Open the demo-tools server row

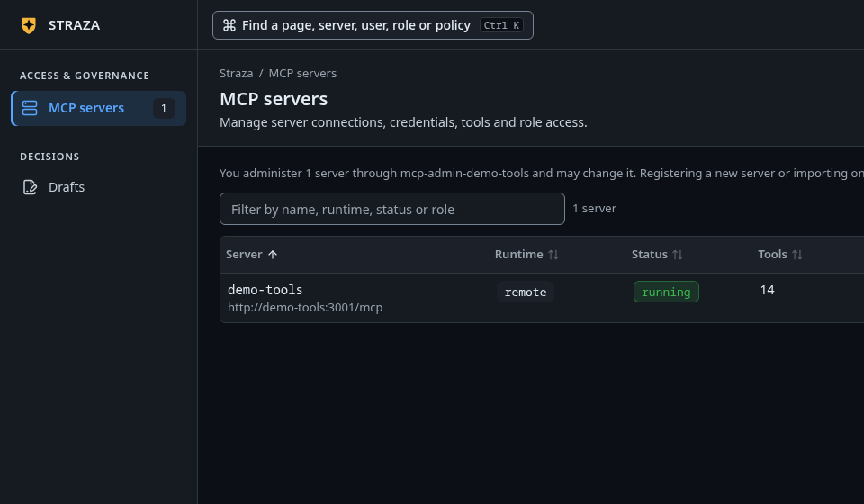[542, 298]
